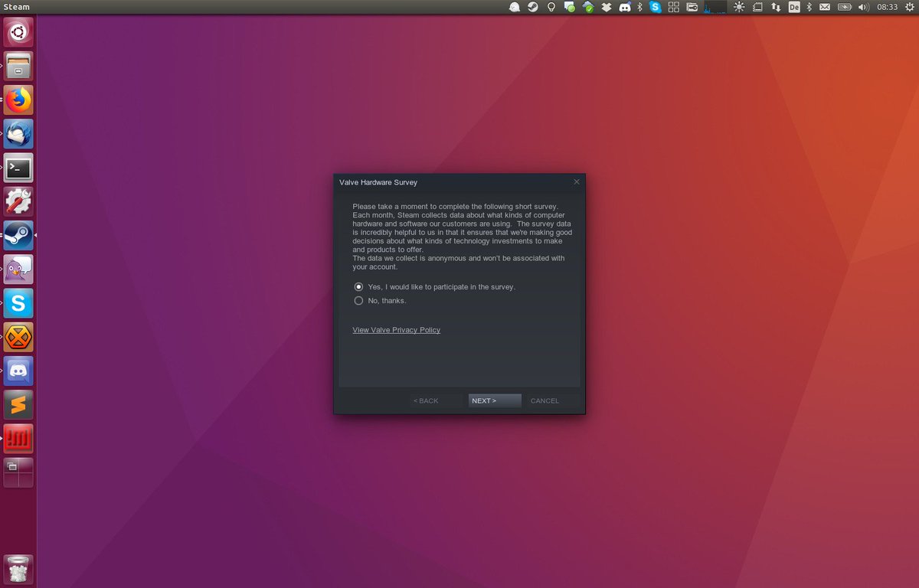919x588 pixels.
Task: Click the Steam menu title in top bar
Action: coord(16,7)
